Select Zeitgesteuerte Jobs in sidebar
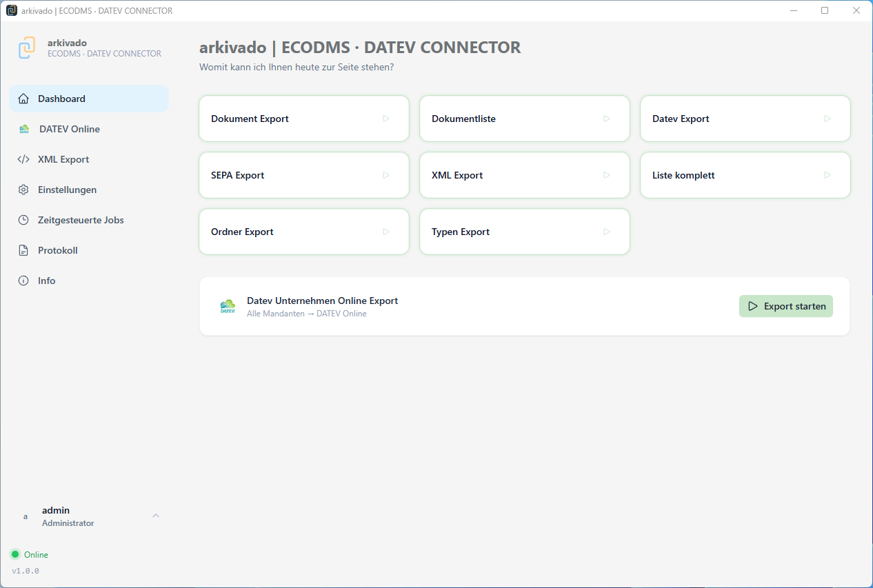Screen dimensions: 873x588 tap(89, 220)
